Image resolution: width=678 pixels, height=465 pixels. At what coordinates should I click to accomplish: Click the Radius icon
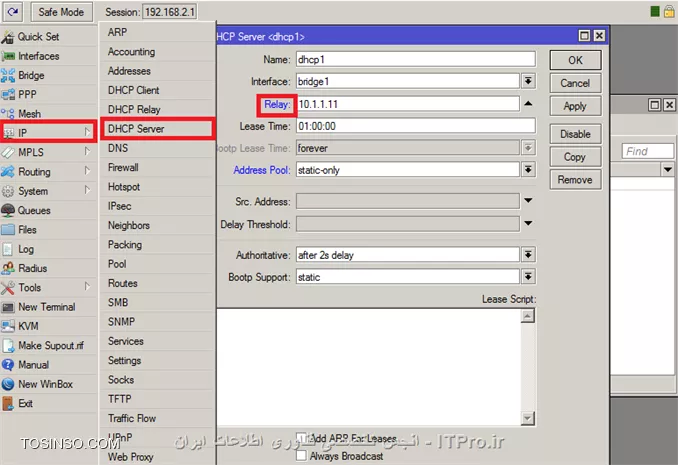pyautogui.click(x=8, y=268)
